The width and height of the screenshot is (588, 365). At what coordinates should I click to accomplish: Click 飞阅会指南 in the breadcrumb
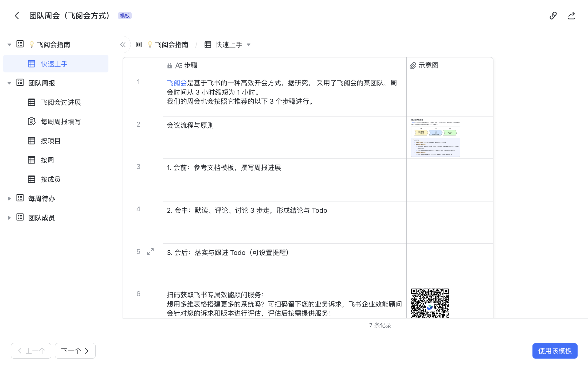click(172, 45)
